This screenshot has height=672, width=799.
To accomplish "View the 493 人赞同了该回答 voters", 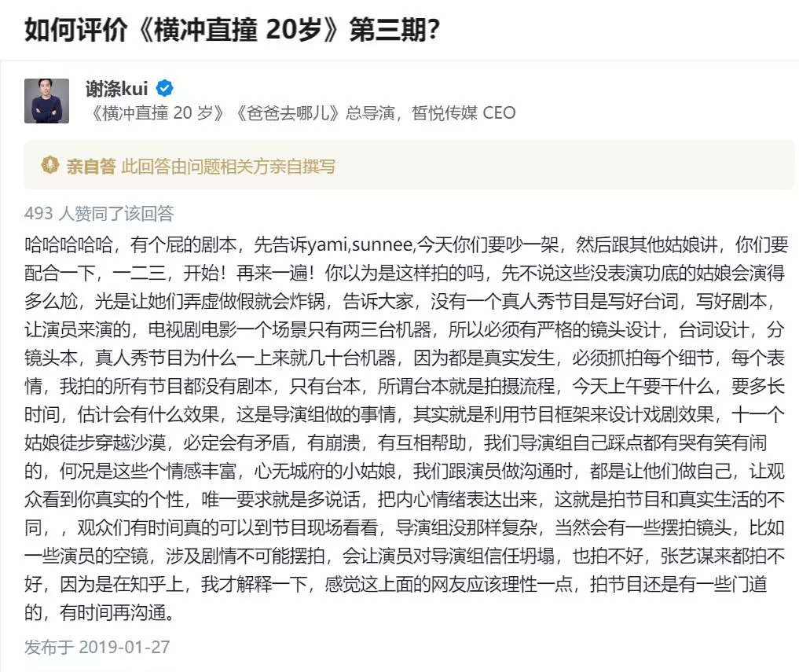I will click(x=99, y=213).
